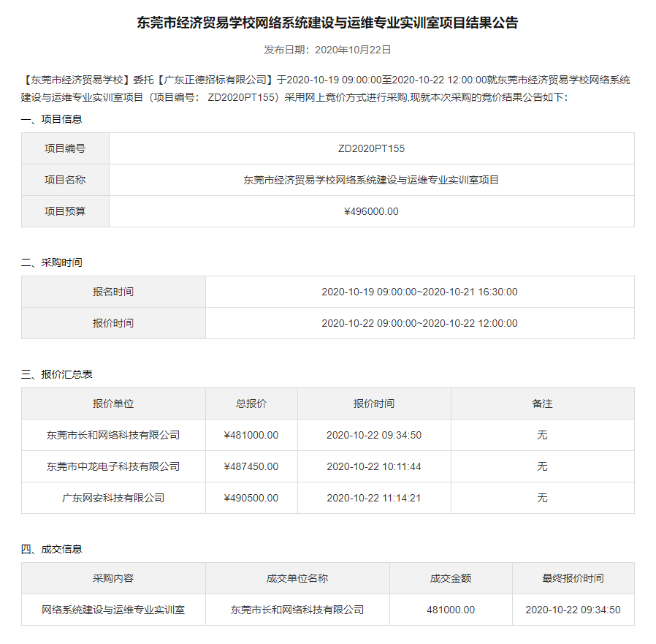656x644 pixels.
Task: Click the 项目名称 label cell
Action: tap(65, 180)
